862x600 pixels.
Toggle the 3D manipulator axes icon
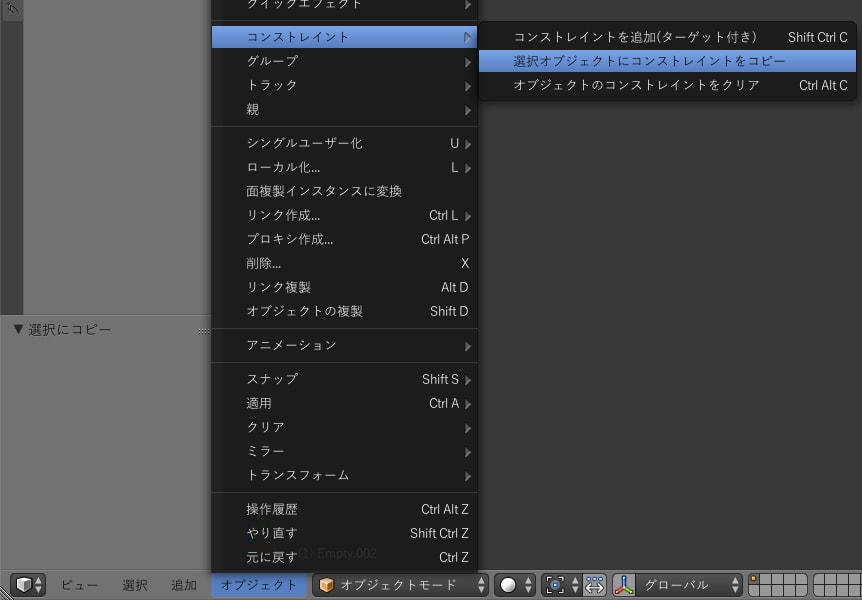point(624,585)
